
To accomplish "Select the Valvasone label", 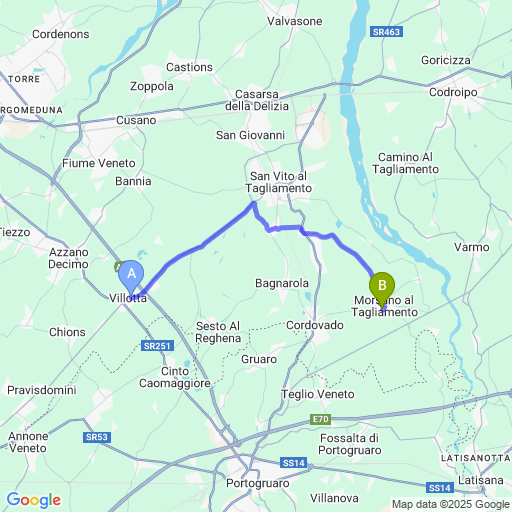I will click(295, 21).
